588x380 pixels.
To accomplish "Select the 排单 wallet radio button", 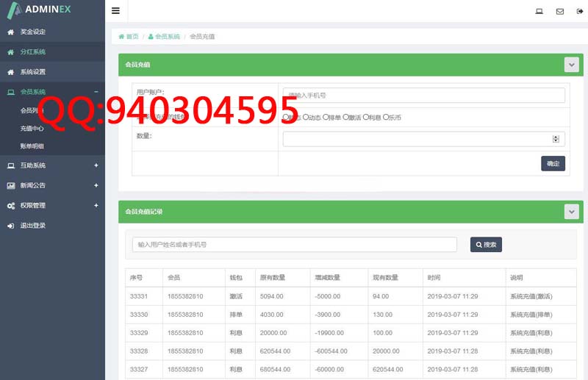I will 326,118.
